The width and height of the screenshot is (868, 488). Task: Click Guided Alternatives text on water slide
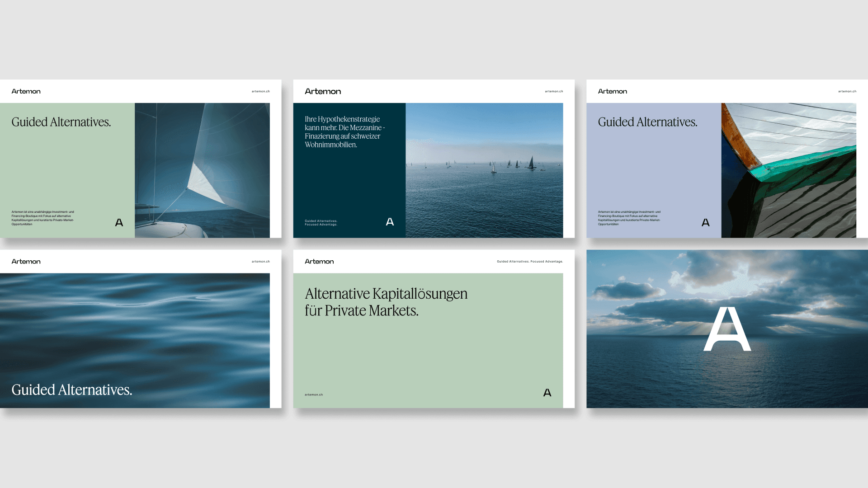pyautogui.click(x=72, y=390)
